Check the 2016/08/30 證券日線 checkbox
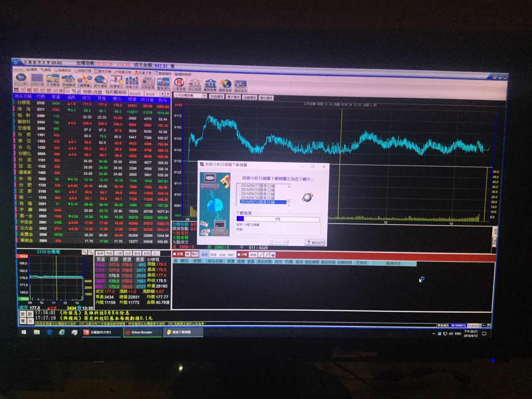This screenshot has height=399, width=532. [239, 198]
